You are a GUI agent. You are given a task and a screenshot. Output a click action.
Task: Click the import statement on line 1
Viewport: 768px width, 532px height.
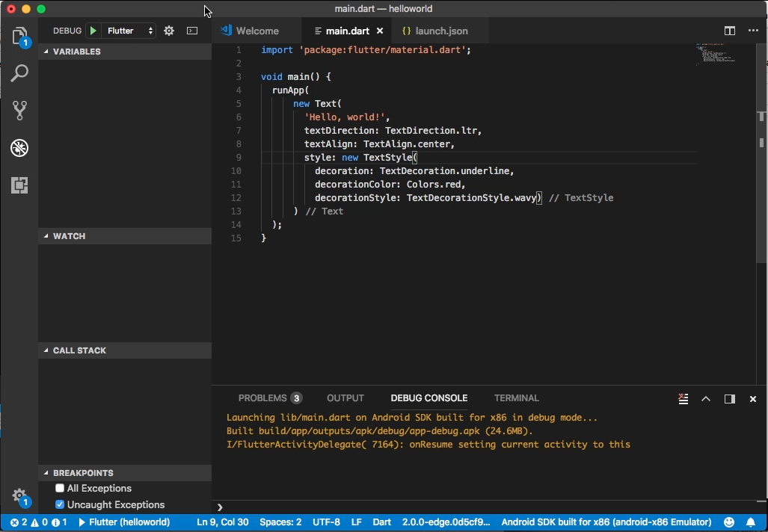(x=366, y=50)
